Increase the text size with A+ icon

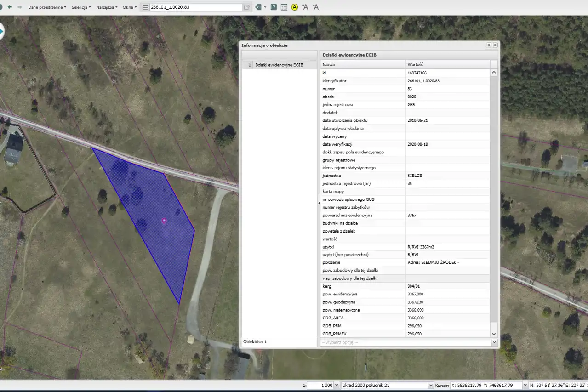305,7
